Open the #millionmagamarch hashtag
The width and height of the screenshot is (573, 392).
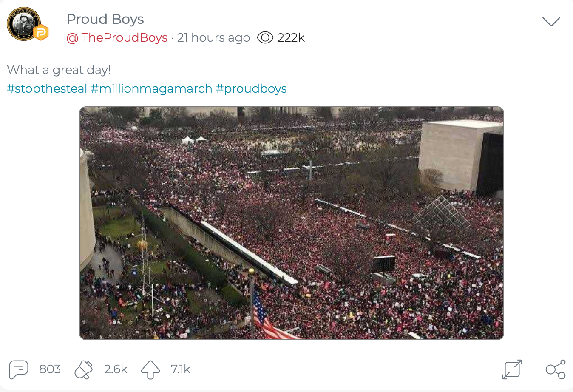click(151, 88)
